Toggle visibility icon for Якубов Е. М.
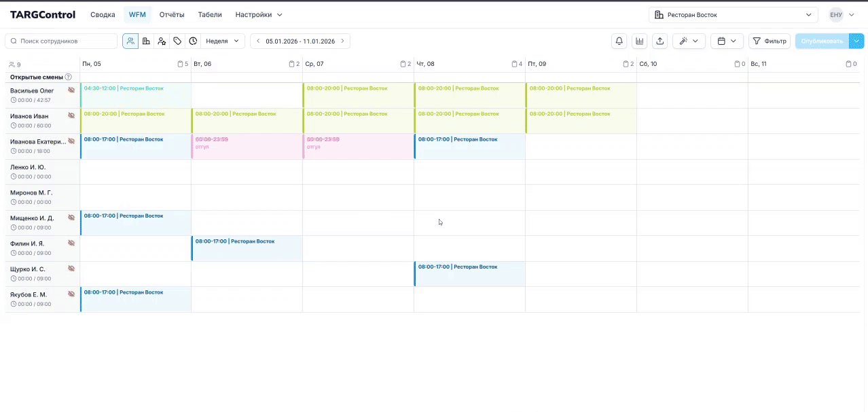Viewport: 868px width, 412px height. click(x=71, y=294)
